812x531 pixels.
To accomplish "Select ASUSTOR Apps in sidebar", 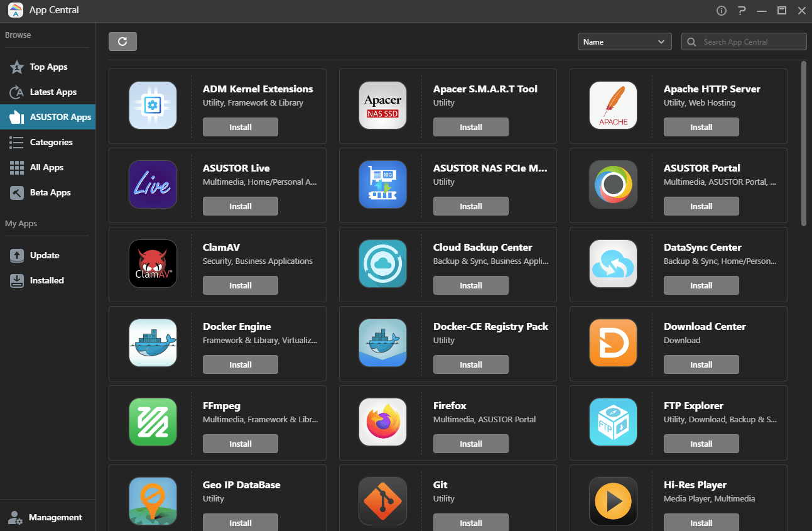I will click(x=48, y=117).
